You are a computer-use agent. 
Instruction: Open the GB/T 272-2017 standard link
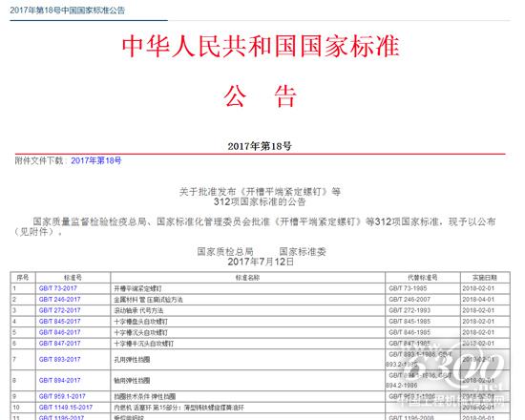click(x=59, y=310)
